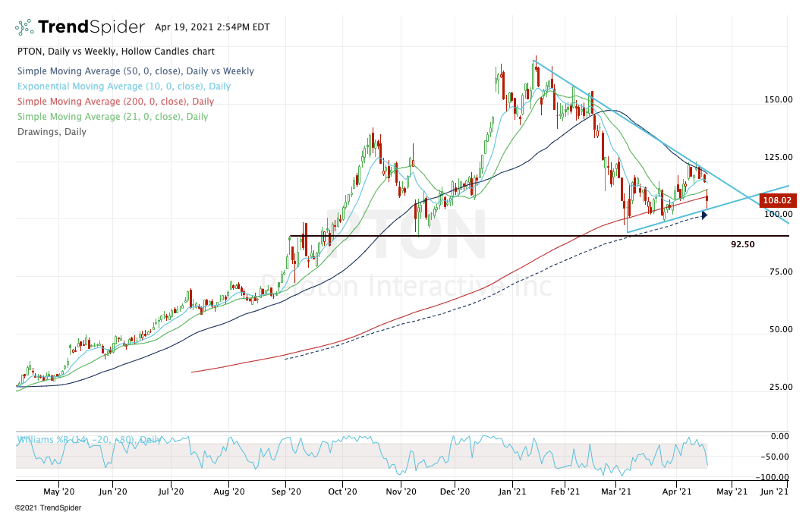Click the -100.00 Williams %R axis label
The image size is (812, 515).
pyautogui.click(x=773, y=477)
